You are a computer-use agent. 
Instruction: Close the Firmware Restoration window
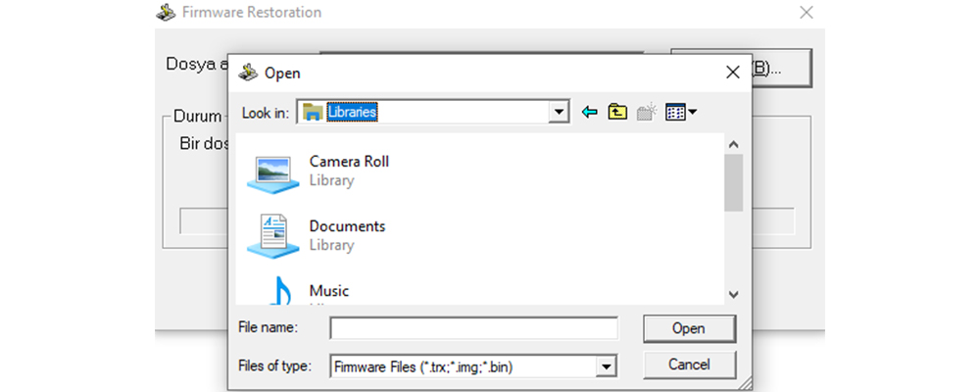pyautogui.click(x=807, y=13)
